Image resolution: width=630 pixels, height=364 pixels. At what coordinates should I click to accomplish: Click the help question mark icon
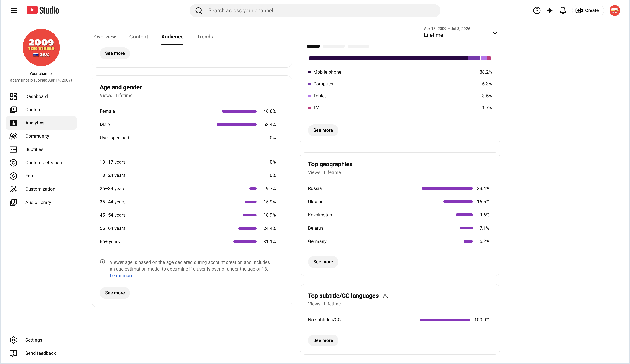coord(536,10)
